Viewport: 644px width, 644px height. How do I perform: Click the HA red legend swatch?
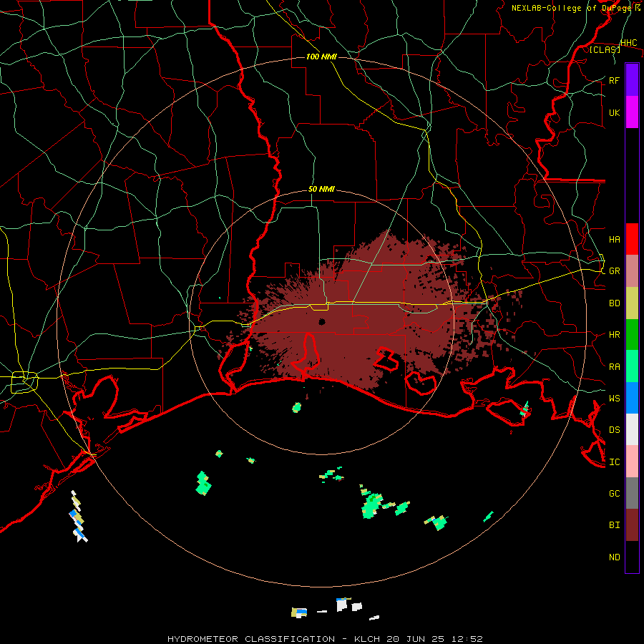(x=632, y=239)
